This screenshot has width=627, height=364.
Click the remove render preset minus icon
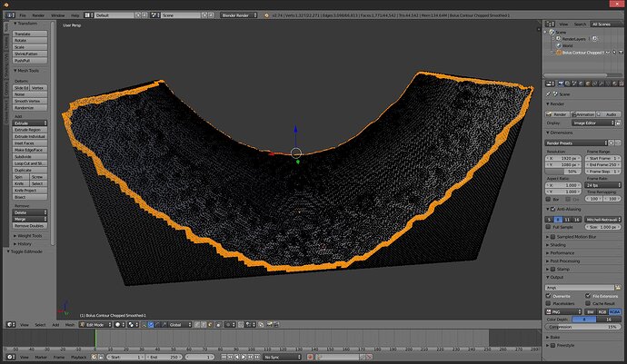coord(618,143)
